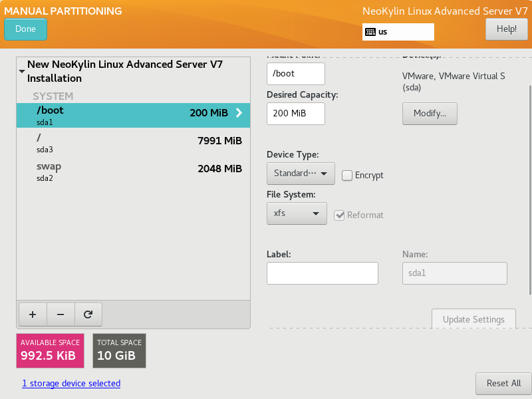This screenshot has height=399, width=532.
Task: Toggle the Encrypt checkbox
Action: (x=346, y=176)
